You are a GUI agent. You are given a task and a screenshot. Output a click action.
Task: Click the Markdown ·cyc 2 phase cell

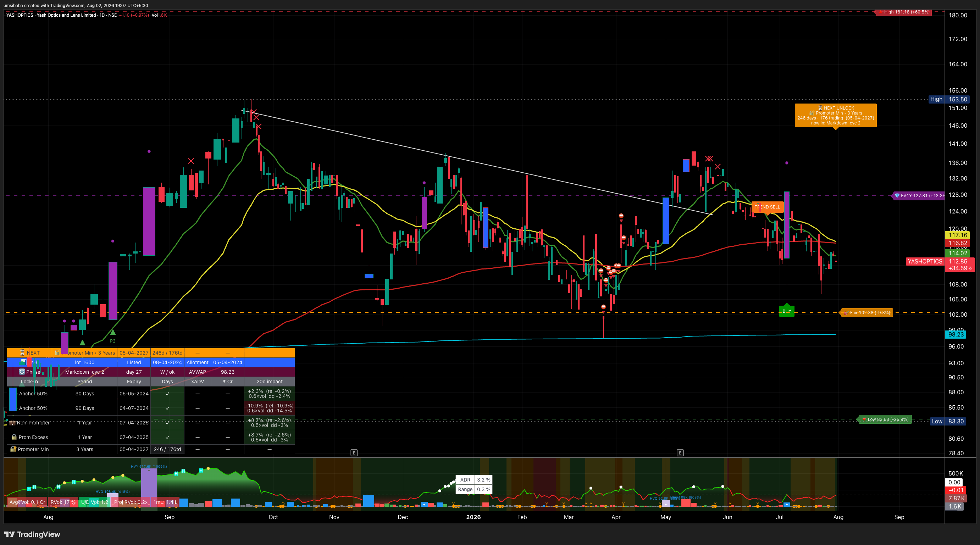click(x=84, y=372)
